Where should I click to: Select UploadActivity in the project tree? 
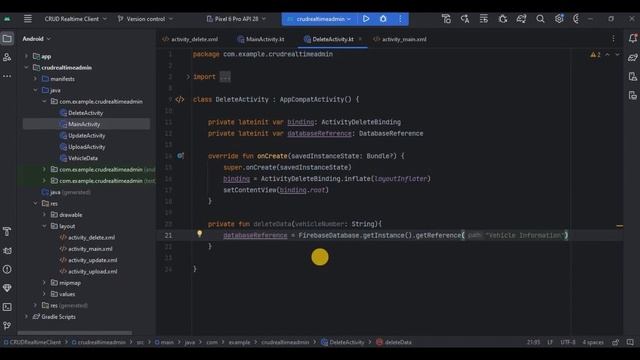coord(82,147)
